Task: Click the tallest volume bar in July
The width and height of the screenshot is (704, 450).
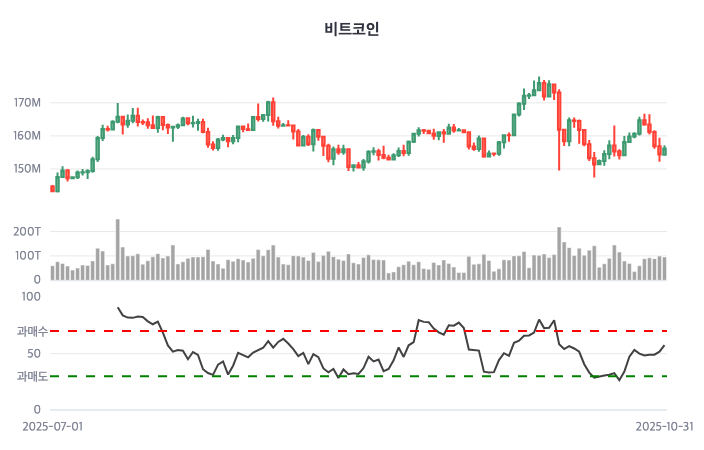Action: [x=117, y=249]
